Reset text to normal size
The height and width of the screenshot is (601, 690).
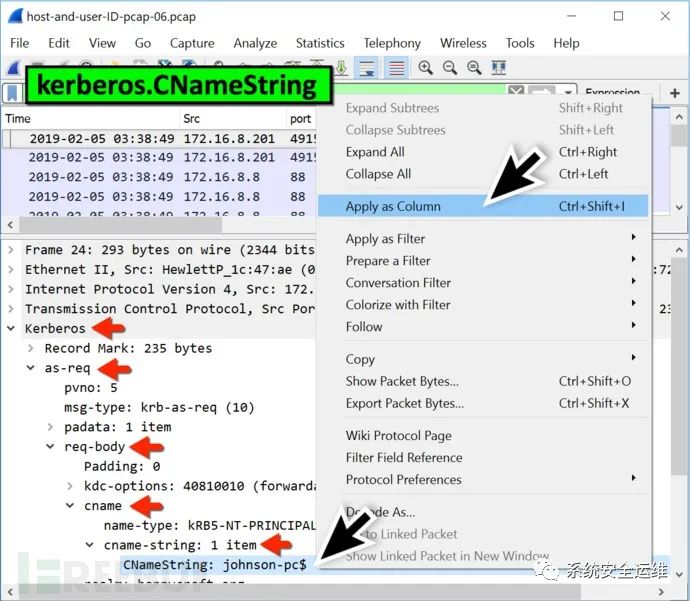[x=474, y=67]
